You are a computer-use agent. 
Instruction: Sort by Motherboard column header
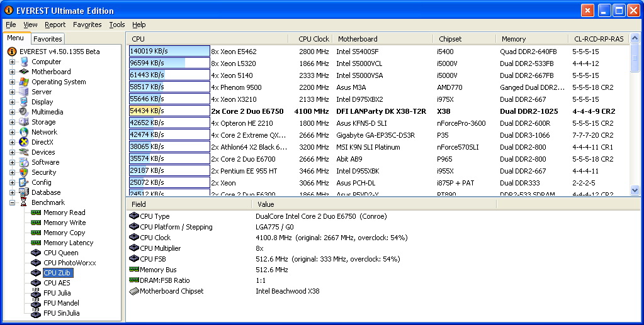[382, 39]
